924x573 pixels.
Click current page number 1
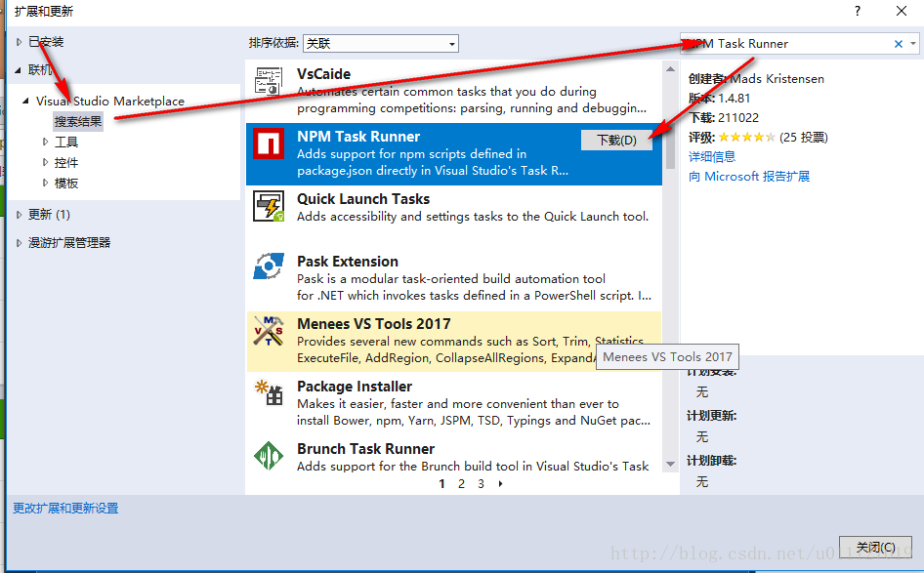point(441,484)
